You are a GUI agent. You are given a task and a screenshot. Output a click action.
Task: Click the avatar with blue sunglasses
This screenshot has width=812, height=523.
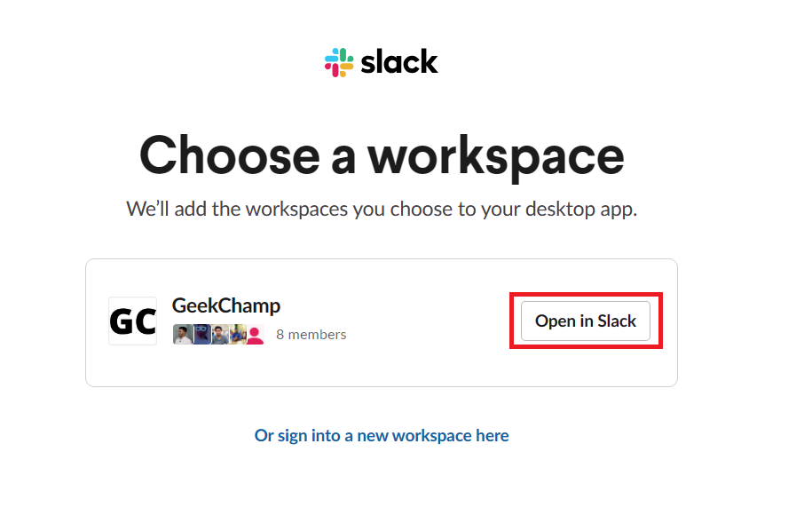[201, 335]
